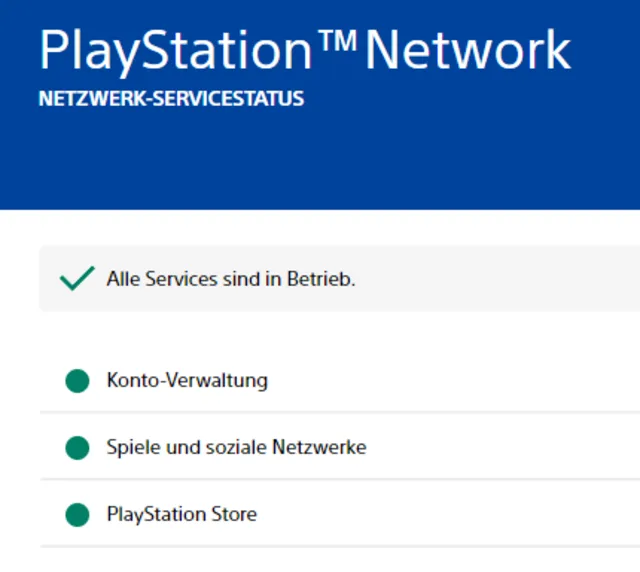Click empty gray area right of status message
Image resolution: width=640 pixels, height=572 pixels.
pyautogui.click(x=500, y=279)
